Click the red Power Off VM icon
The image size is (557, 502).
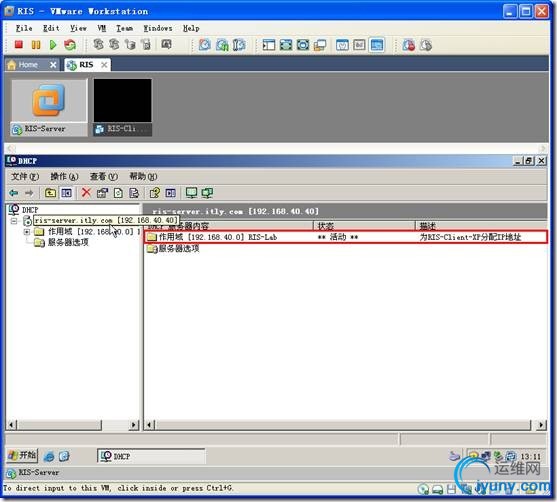coord(18,45)
